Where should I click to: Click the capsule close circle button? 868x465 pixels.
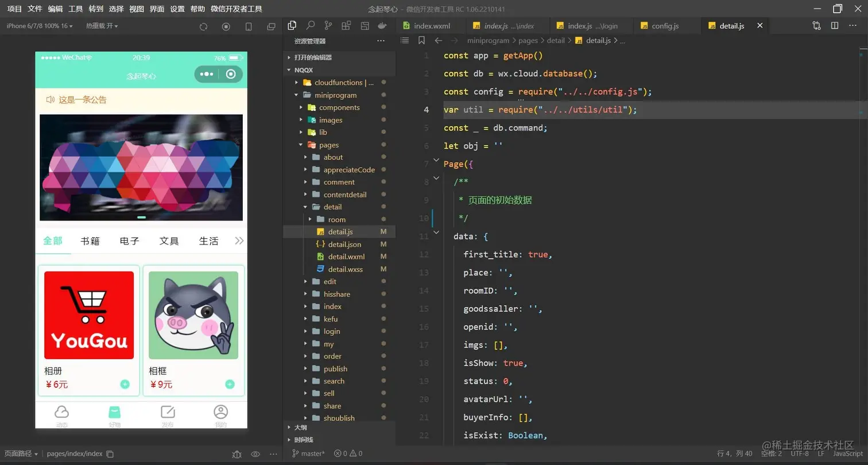point(231,74)
